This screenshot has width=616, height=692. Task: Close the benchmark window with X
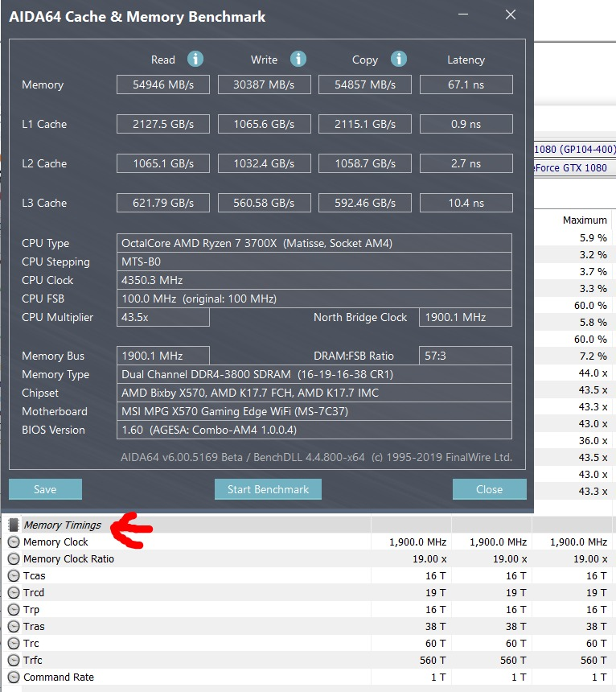point(511,14)
